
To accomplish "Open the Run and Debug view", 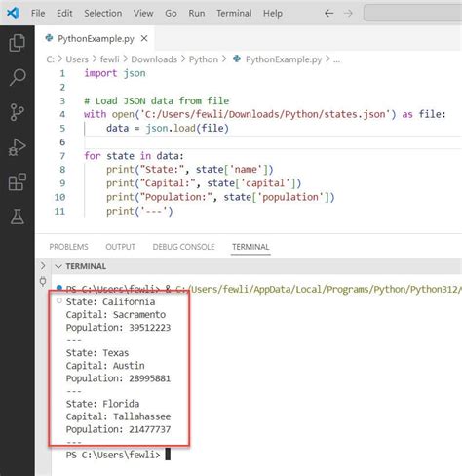I will [x=17, y=147].
